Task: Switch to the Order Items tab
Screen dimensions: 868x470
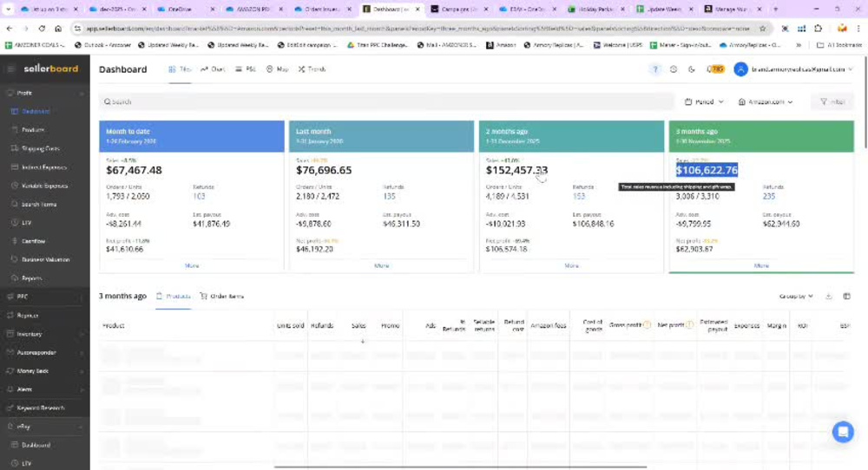Action: tap(221, 297)
